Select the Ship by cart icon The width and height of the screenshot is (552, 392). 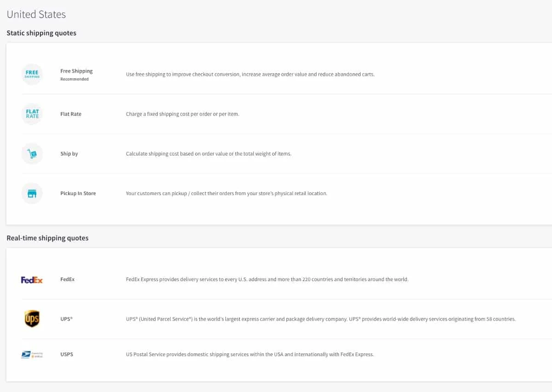tap(32, 154)
